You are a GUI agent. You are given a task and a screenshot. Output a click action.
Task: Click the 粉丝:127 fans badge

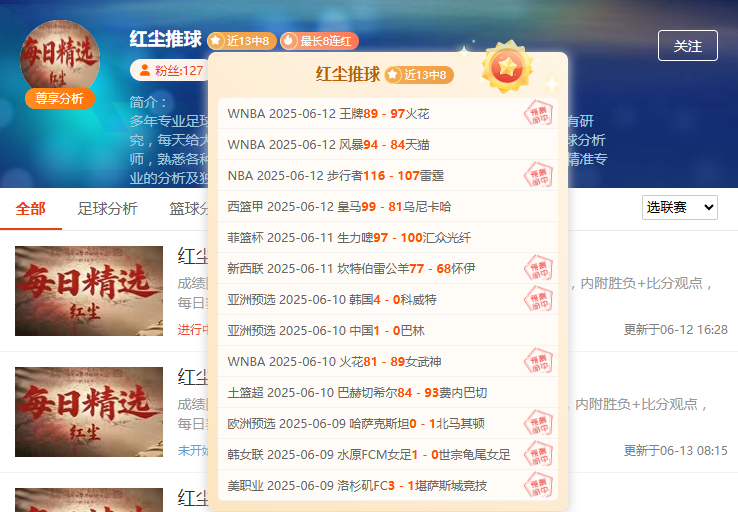point(169,71)
